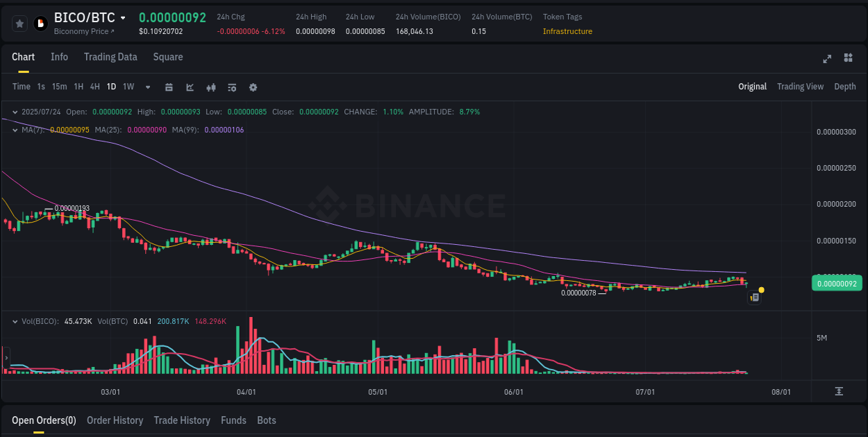
Task: Switch chart interval to 15m
Action: click(x=59, y=87)
